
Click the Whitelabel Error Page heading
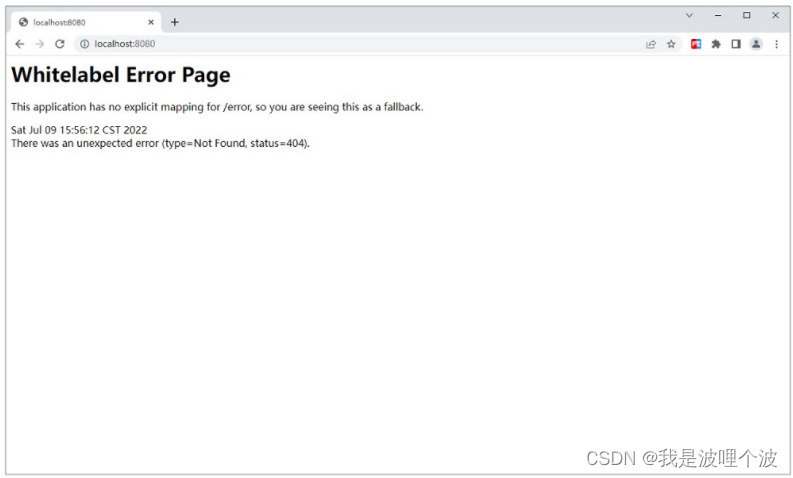(121, 75)
